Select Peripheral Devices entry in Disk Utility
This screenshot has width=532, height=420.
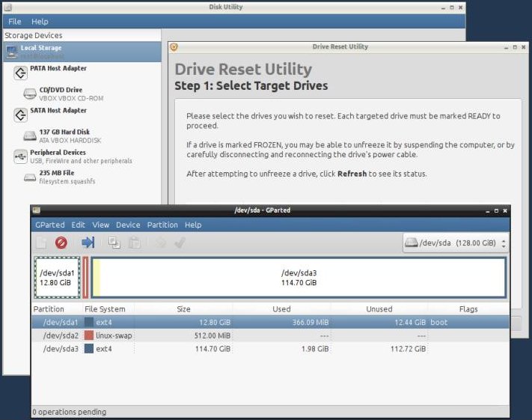click(x=82, y=156)
